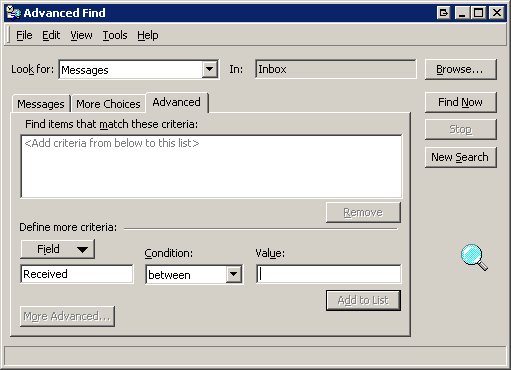Start search with Find Now
Screen dimensions: 511x370
[461, 102]
